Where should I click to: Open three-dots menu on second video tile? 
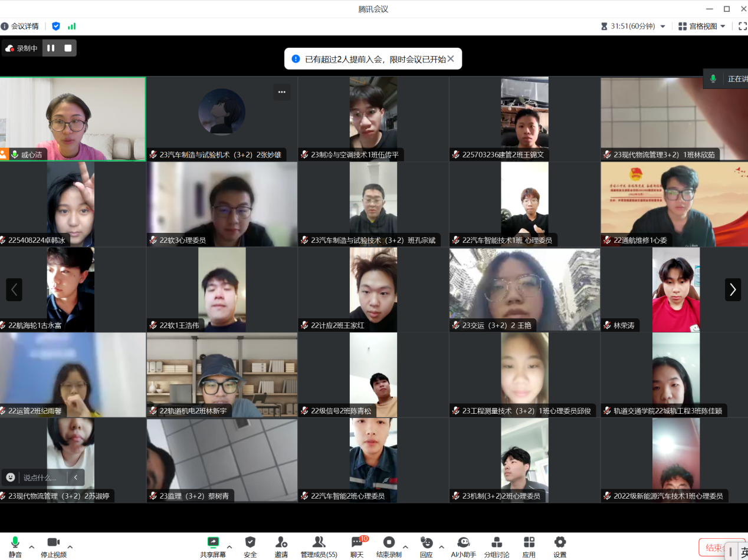tap(281, 92)
